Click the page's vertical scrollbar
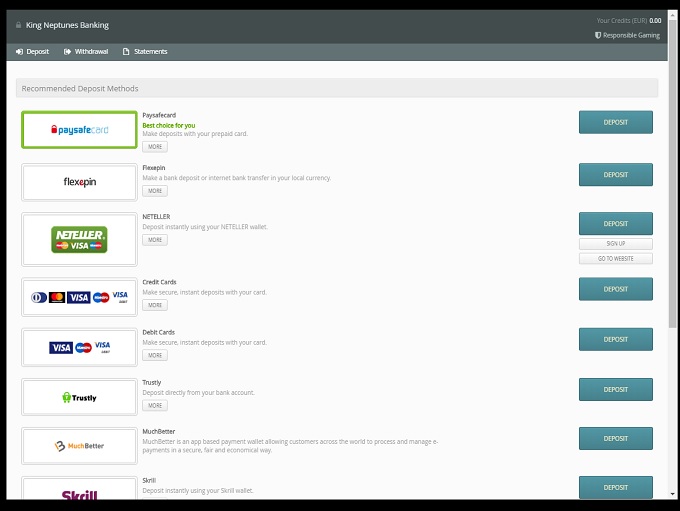The height and width of the screenshot is (511, 680). [x=673, y=200]
